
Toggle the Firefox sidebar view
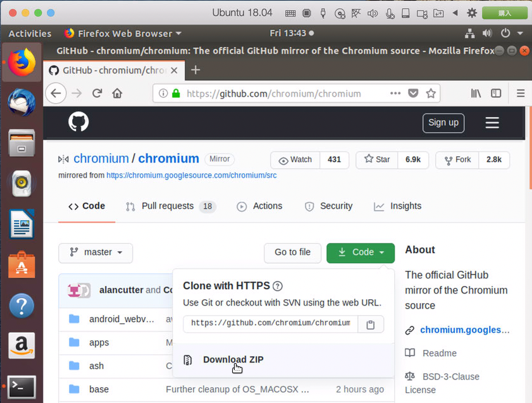[x=496, y=93]
